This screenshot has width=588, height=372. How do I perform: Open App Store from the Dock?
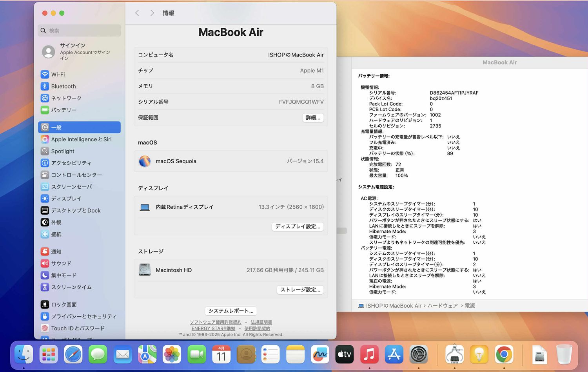tap(394, 355)
